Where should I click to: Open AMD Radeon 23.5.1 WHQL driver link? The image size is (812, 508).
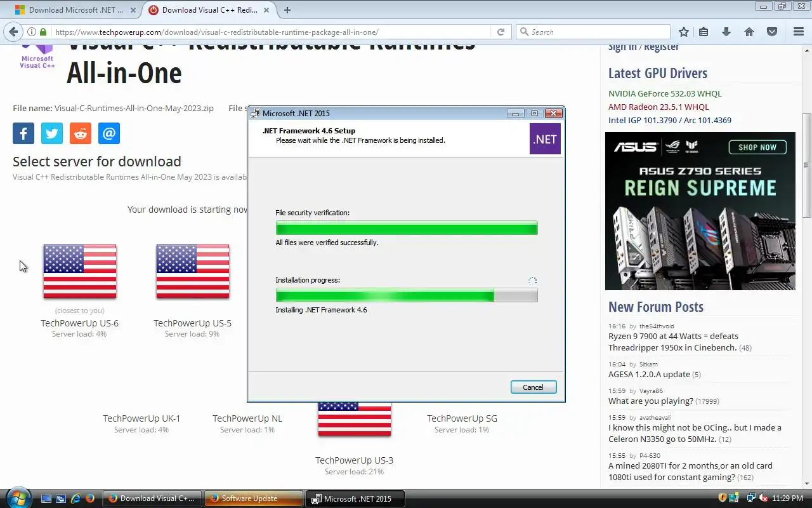[658, 107]
